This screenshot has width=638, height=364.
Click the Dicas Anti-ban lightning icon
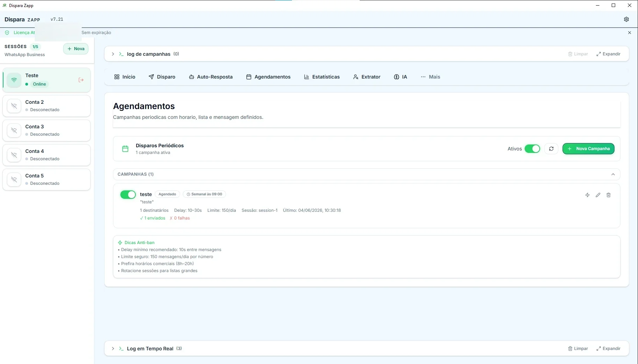click(x=120, y=243)
